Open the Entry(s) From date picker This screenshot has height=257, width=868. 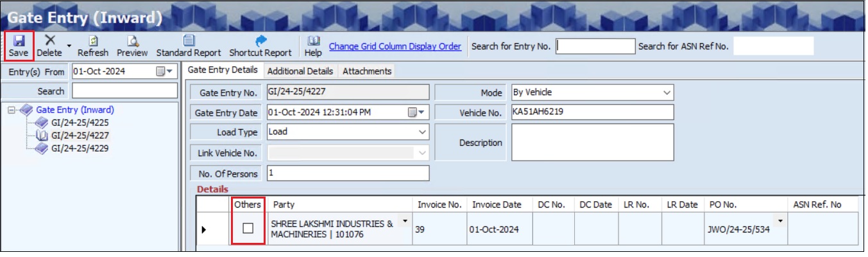coord(165,72)
